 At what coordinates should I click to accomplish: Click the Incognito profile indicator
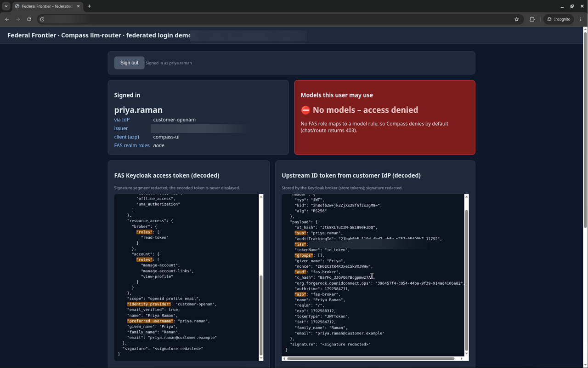click(x=559, y=19)
